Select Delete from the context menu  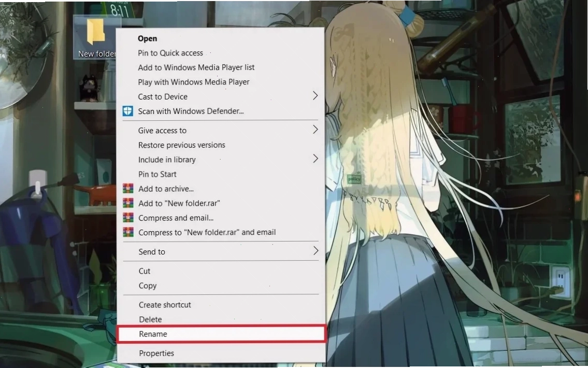221,319
